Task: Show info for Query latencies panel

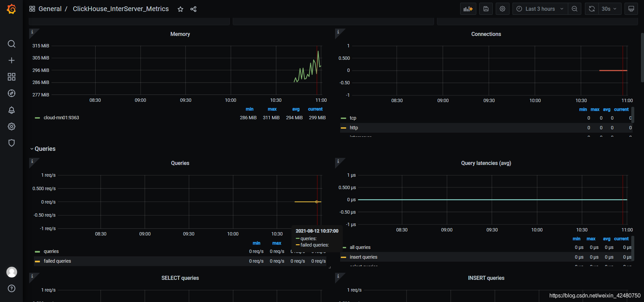Action: [x=338, y=161]
